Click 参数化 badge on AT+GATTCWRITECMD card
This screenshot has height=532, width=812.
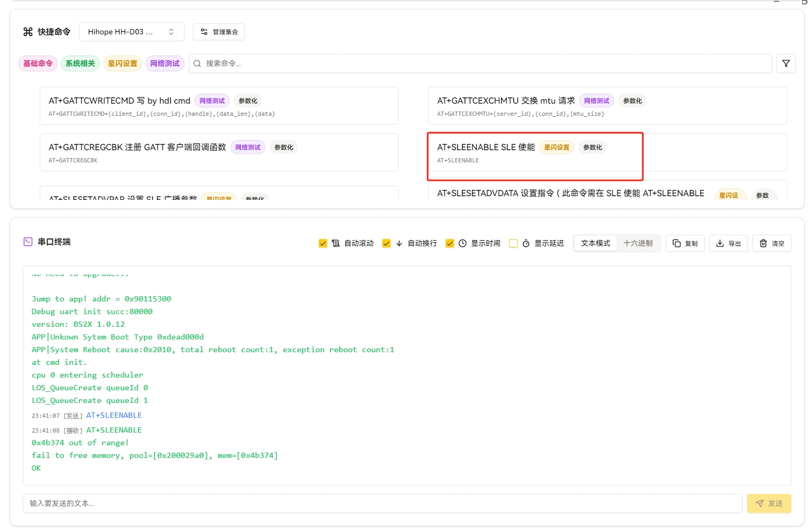(248, 101)
